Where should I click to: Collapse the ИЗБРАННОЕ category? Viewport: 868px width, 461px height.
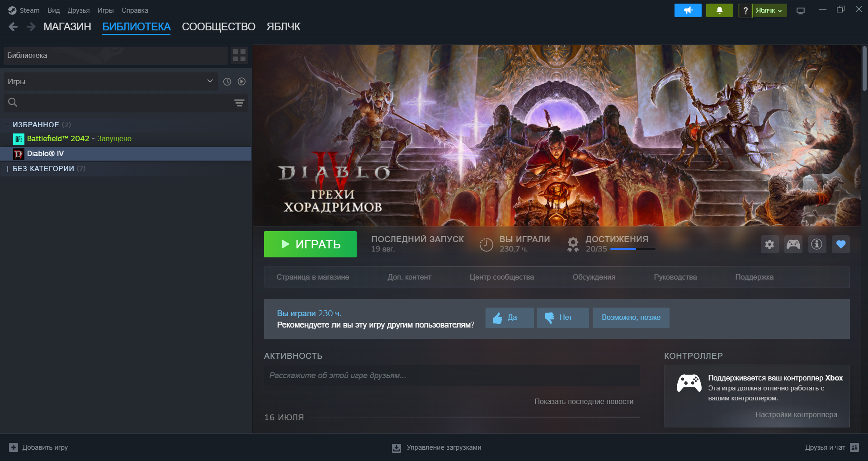[7, 124]
